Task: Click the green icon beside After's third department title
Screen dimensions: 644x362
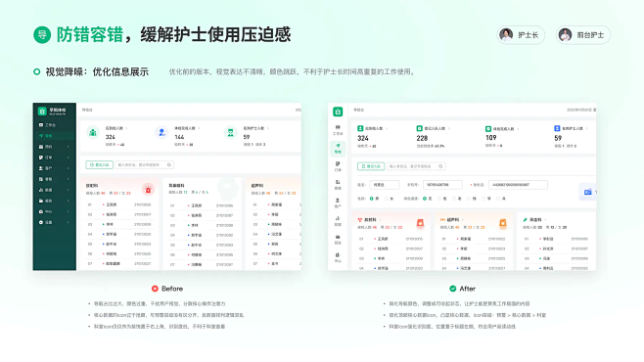Action: (525, 220)
